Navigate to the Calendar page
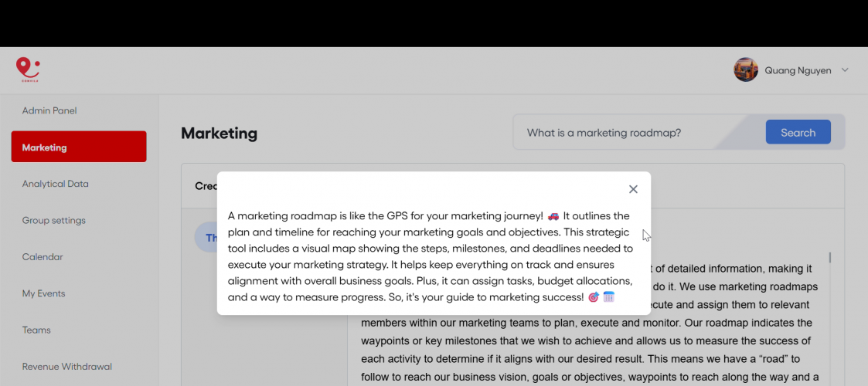The width and height of the screenshot is (868, 386). (43, 256)
